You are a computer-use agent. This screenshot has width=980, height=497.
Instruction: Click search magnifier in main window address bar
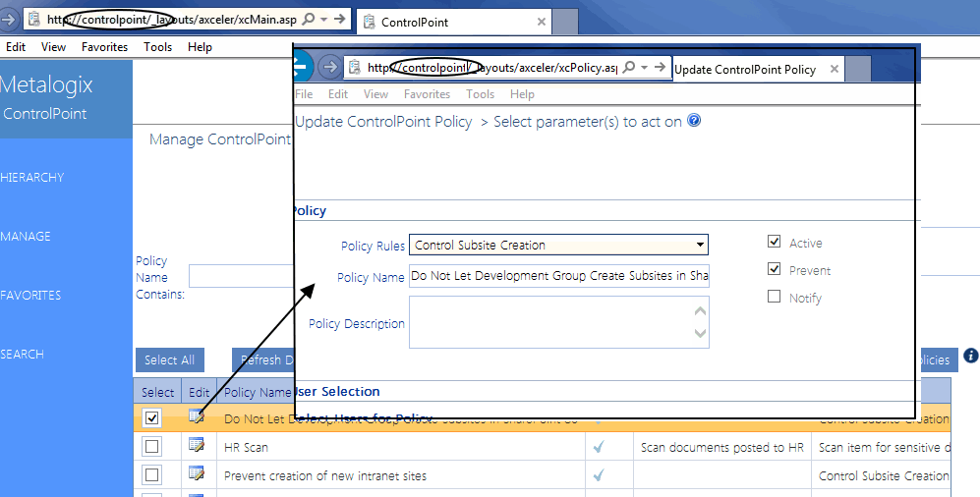point(309,20)
